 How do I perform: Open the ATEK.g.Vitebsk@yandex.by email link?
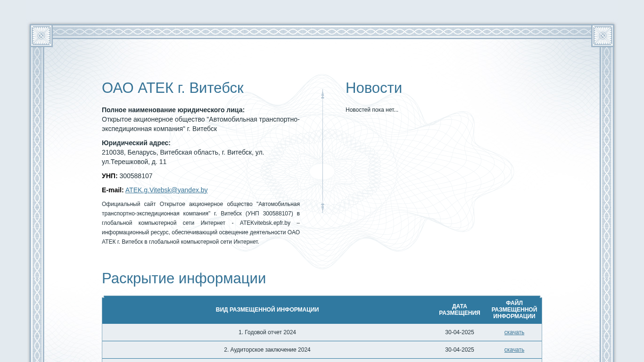pos(166,190)
